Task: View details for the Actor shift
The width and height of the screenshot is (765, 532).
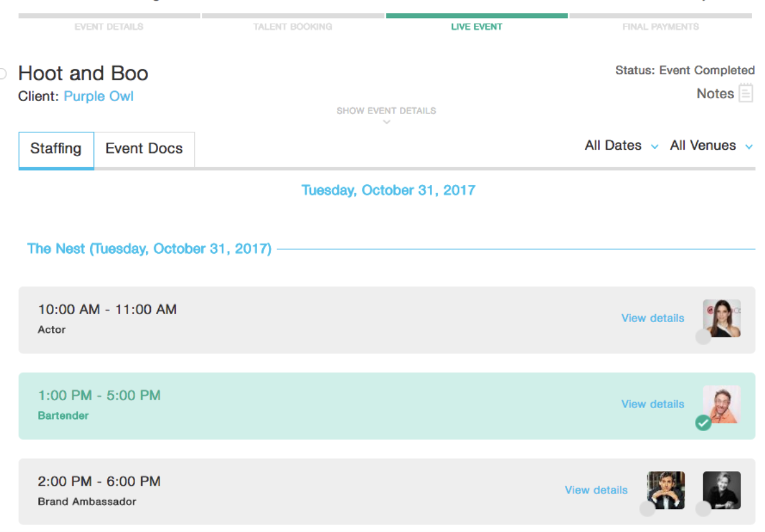Action: [652, 318]
